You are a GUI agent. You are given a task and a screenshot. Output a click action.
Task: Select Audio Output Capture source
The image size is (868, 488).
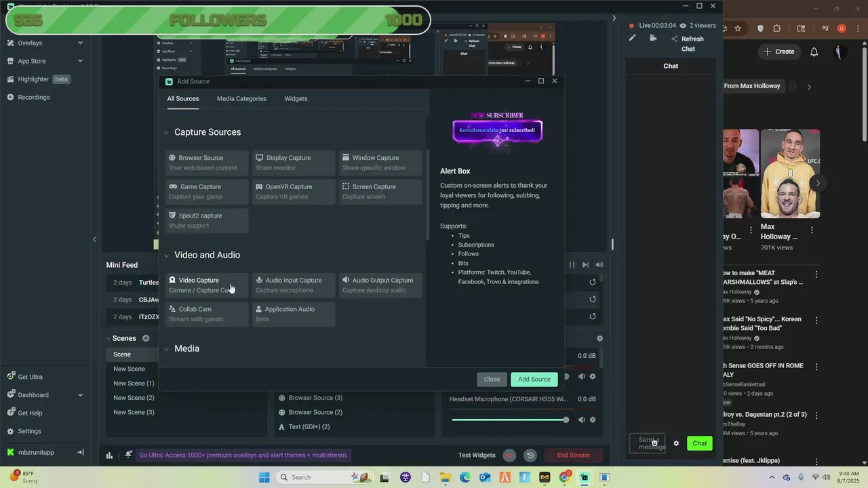point(380,285)
